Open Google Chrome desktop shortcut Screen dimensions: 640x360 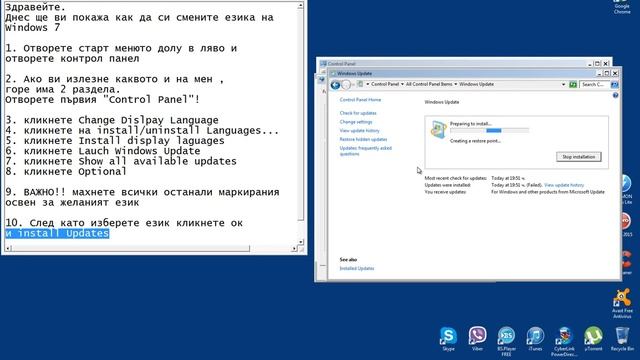coord(622,7)
